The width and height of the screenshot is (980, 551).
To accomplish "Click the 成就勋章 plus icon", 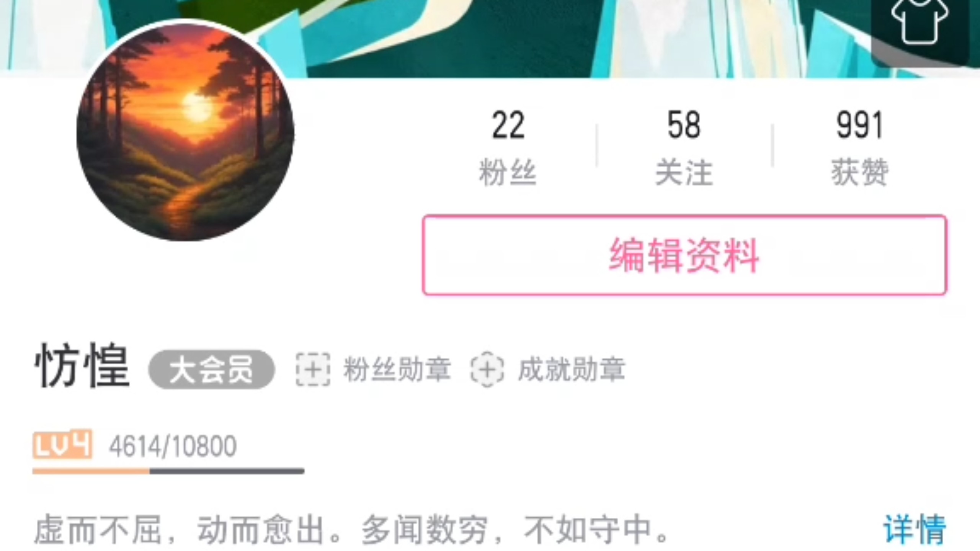I will coord(487,369).
